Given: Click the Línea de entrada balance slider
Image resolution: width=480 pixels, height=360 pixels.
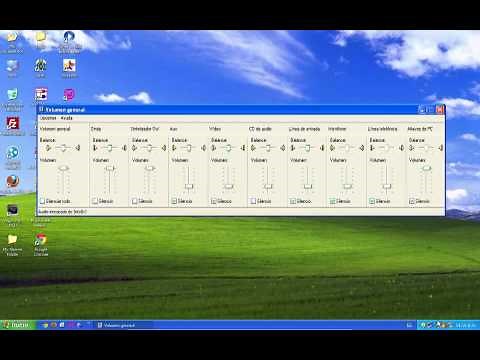Looking at the screenshot, I should (x=307, y=148).
